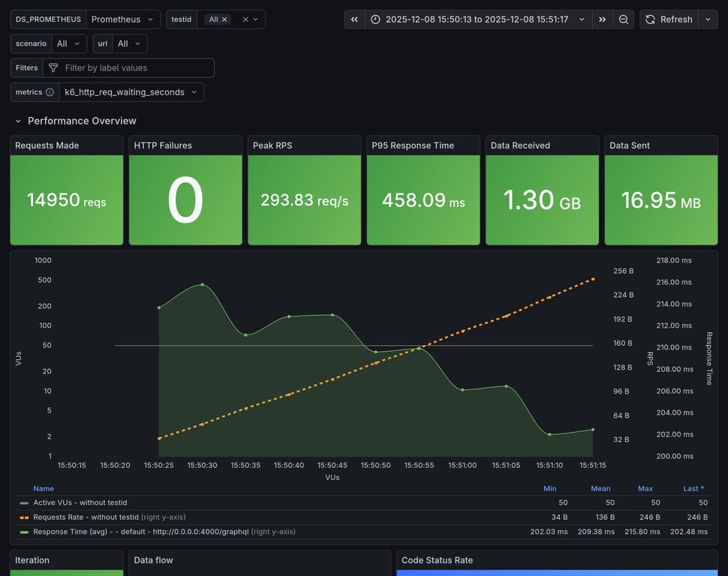
Task: Shift time range back with the double-left arrows
Action: pos(353,19)
